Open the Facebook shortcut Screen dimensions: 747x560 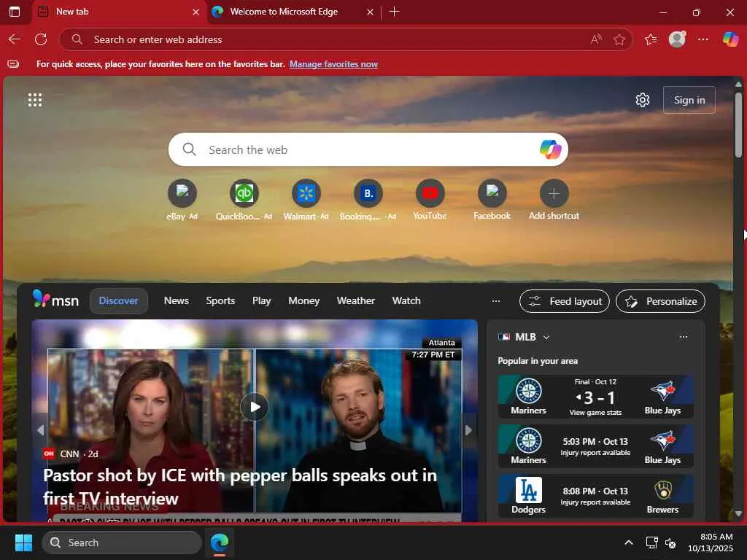(492, 193)
